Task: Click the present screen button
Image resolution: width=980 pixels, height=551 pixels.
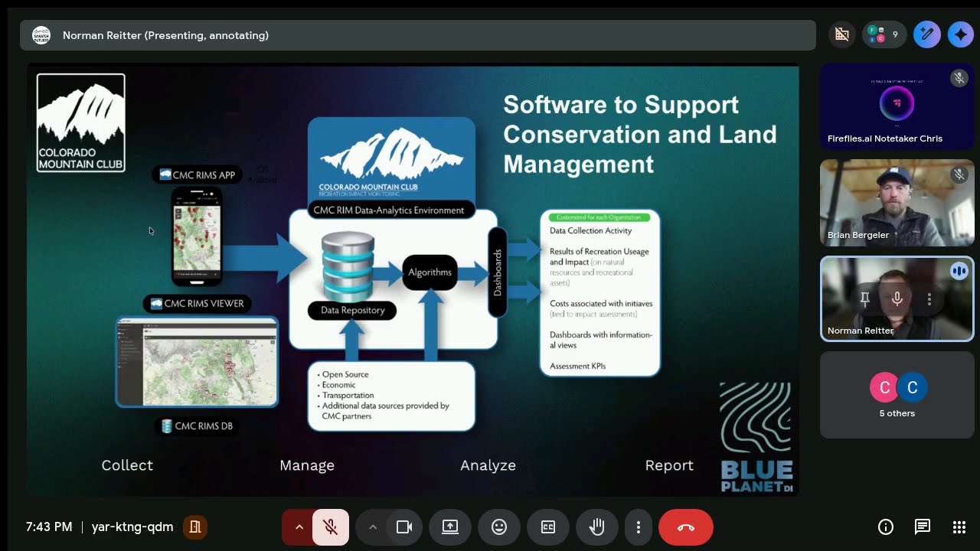Action: (450, 527)
